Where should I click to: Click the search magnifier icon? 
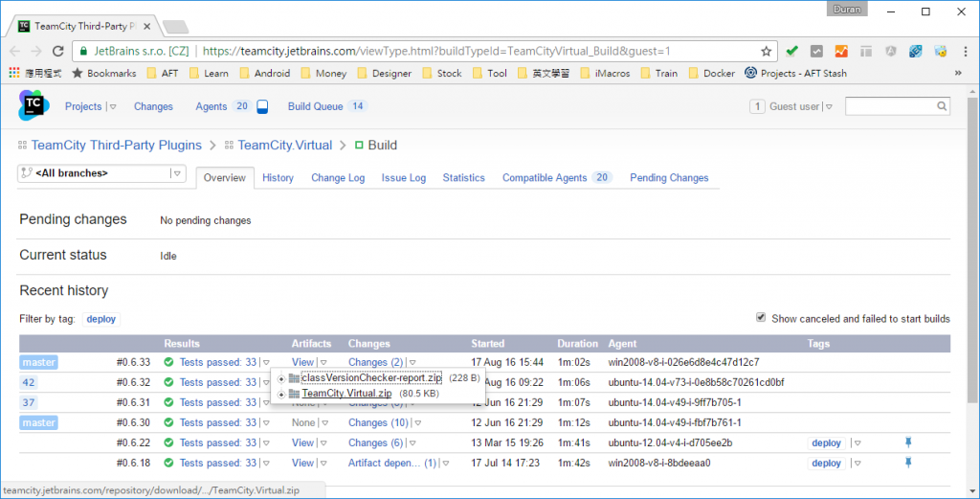[x=942, y=106]
